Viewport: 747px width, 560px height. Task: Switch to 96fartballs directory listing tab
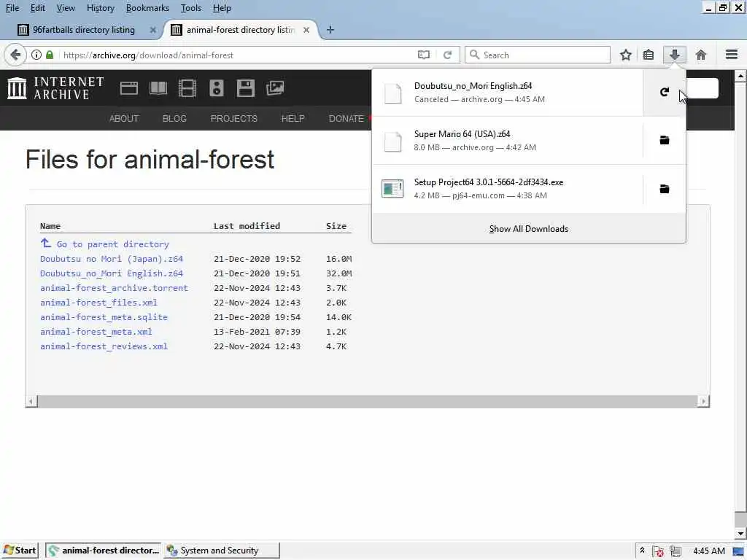[84, 29]
